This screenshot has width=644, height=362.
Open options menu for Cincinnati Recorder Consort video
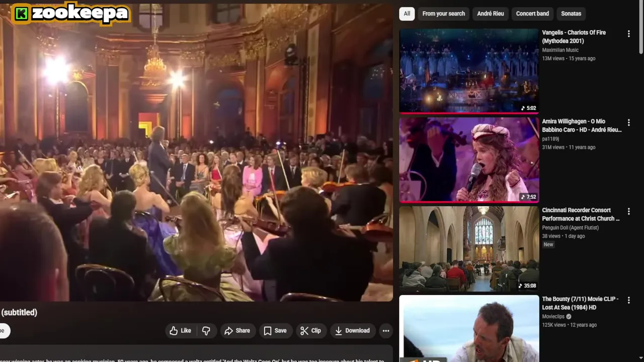pyautogui.click(x=628, y=211)
